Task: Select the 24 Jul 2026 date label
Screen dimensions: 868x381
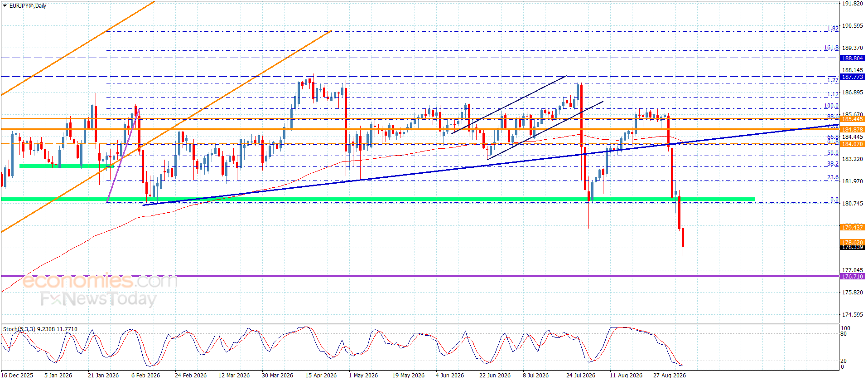Action: click(581, 375)
